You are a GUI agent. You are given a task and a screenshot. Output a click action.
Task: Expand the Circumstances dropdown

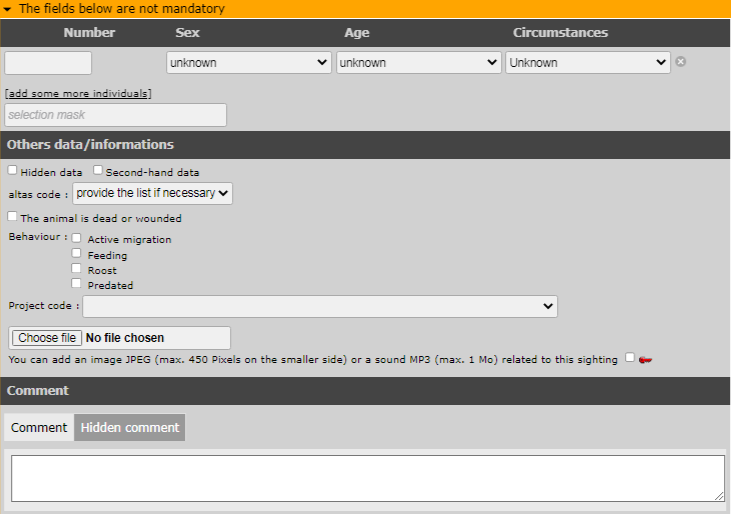click(x=587, y=62)
